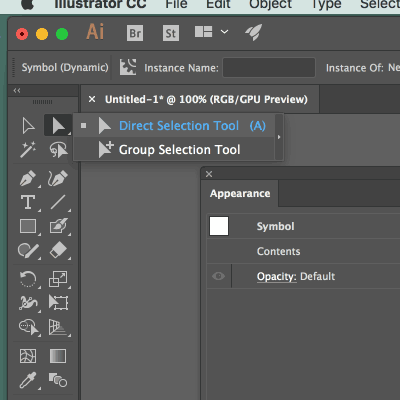
Task: Toggle visibility eye for Opacity row
Action: click(x=218, y=276)
